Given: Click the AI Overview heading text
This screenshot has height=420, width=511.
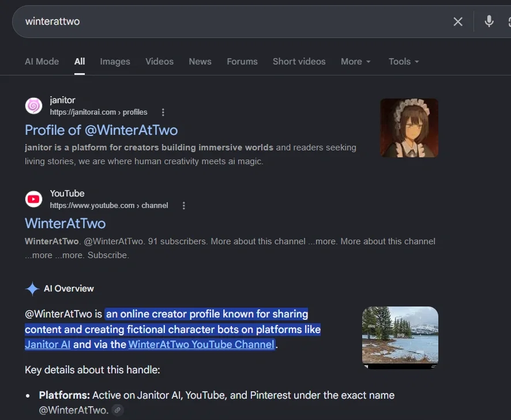Looking at the screenshot, I should point(69,289).
